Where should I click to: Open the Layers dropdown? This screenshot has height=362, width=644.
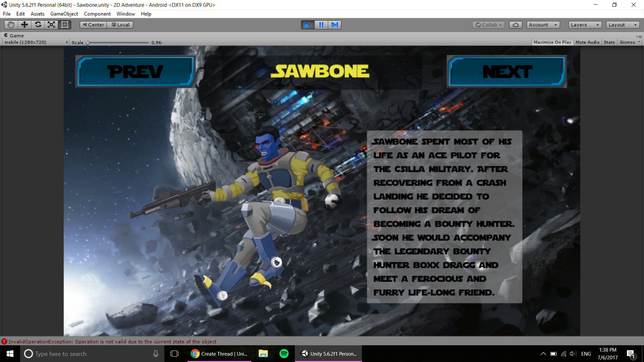[585, 25]
